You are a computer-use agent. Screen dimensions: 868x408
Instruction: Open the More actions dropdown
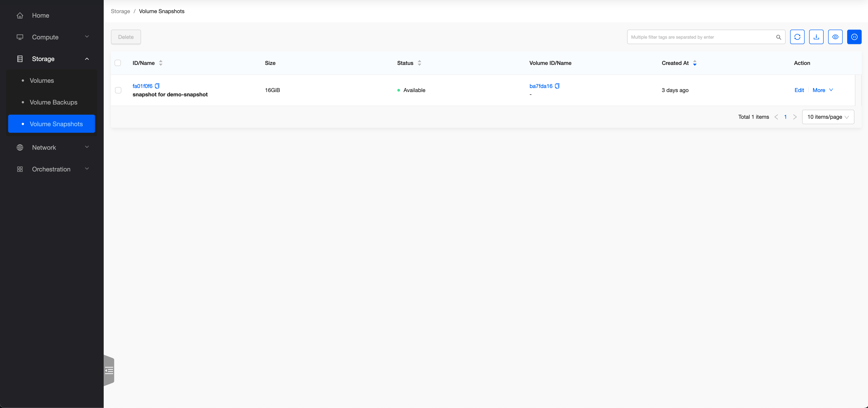click(x=822, y=90)
